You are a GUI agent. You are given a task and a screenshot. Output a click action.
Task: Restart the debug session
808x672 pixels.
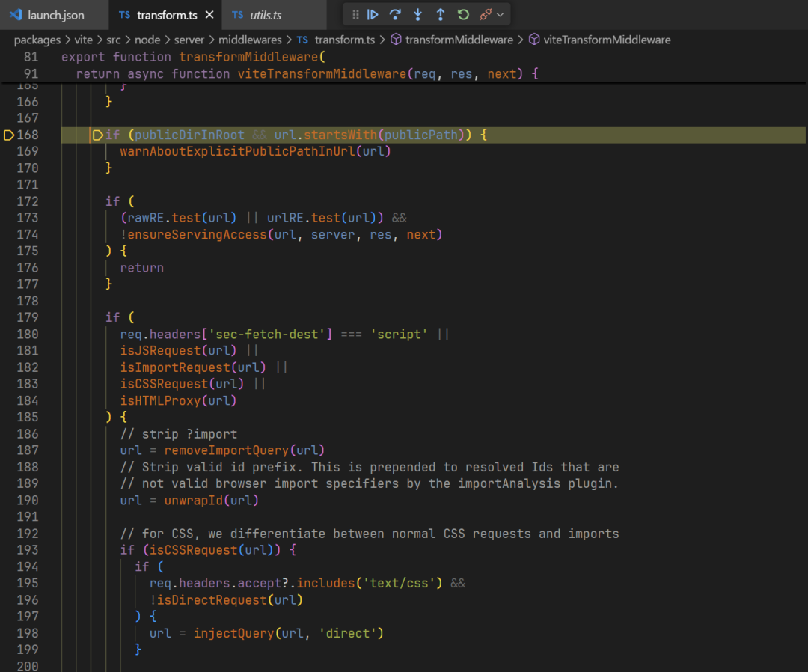point(463,14)
